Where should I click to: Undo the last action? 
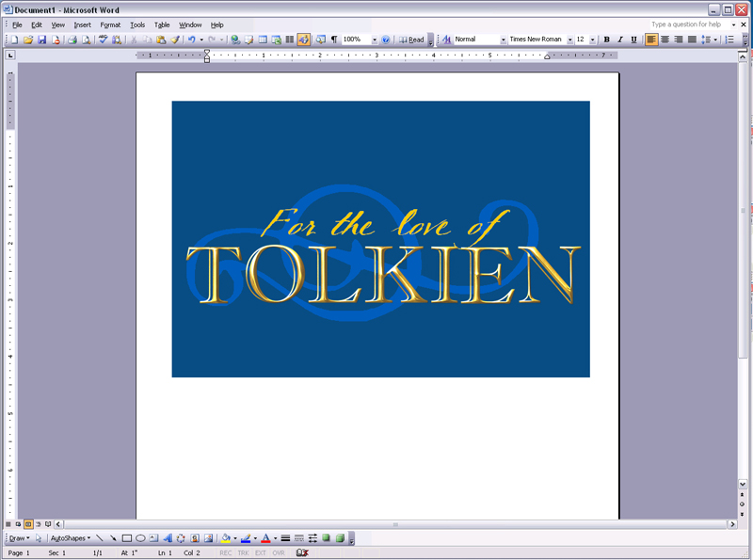pos(192,40)
